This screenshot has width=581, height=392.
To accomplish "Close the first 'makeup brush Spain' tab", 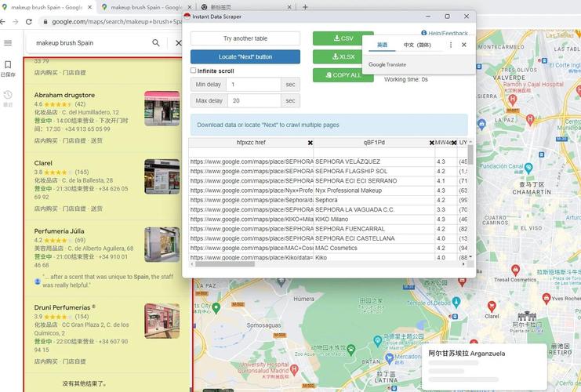I will [90, 7].
